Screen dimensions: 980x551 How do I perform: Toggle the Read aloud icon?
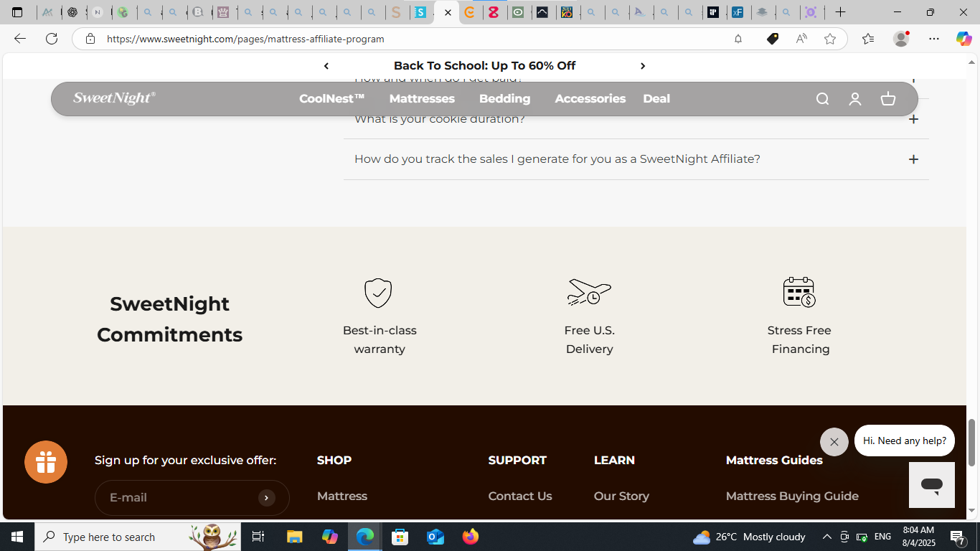801,39
